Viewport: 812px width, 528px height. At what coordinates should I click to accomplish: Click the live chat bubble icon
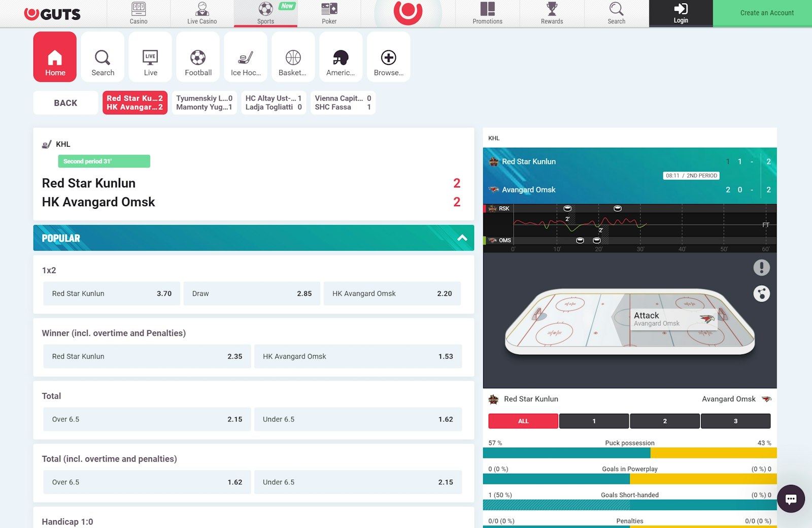click(x=790, y=499)
